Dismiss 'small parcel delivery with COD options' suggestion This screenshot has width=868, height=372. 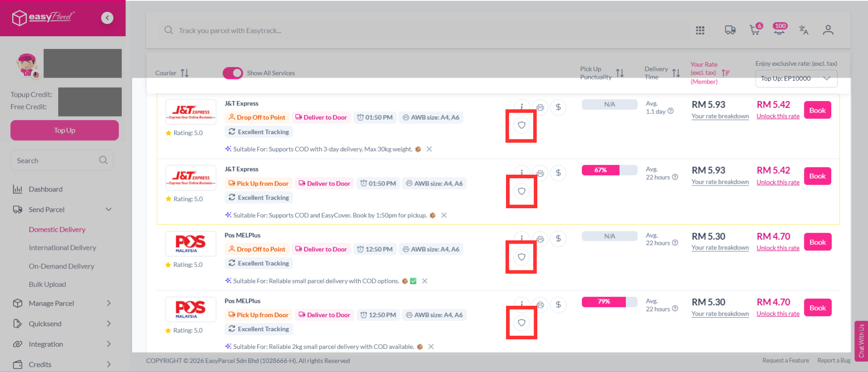click(425, 281)
